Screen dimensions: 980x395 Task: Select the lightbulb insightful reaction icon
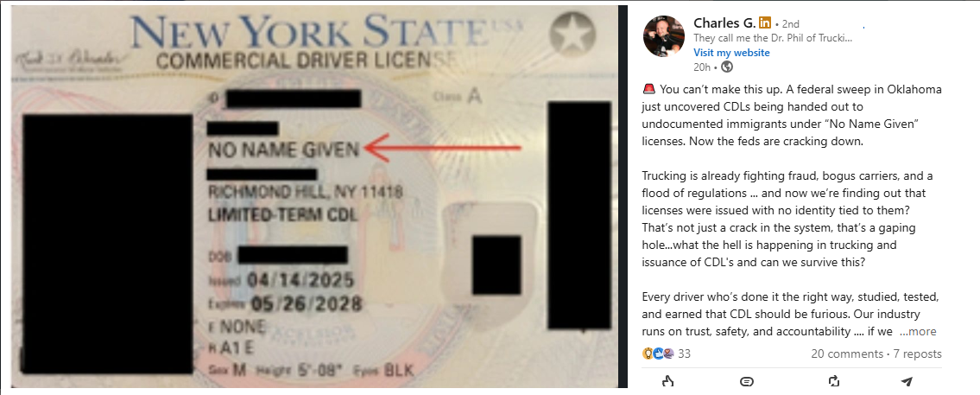[647, 354]
